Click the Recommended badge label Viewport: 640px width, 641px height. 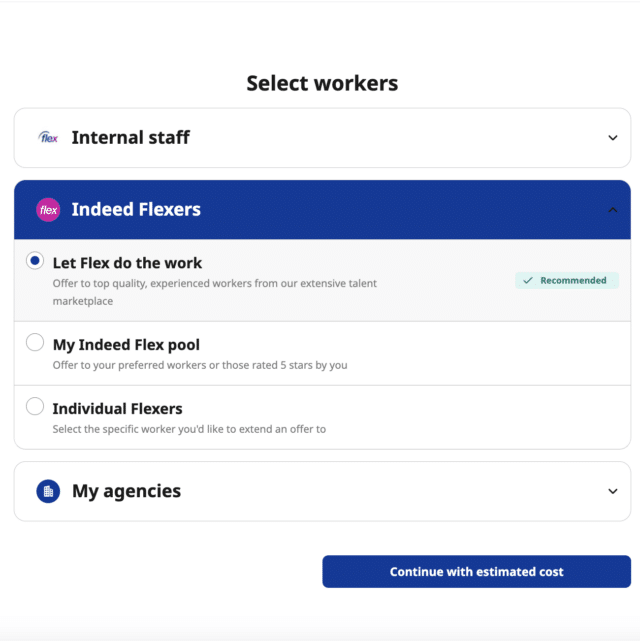click(573, 280)
